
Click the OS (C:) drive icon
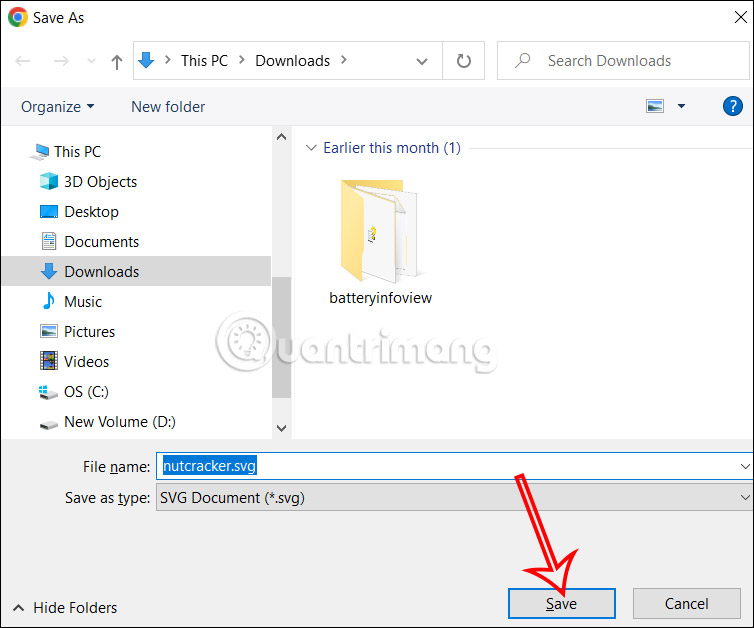tap(48, 392)
